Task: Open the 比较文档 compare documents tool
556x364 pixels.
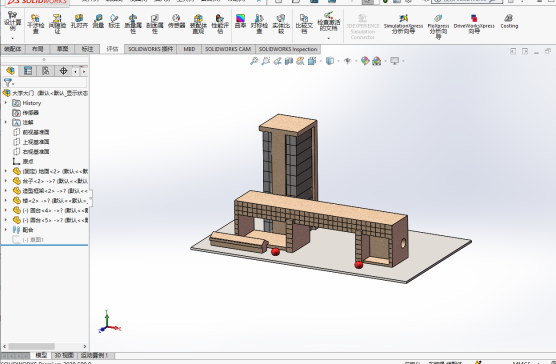Action: point(304,24)
